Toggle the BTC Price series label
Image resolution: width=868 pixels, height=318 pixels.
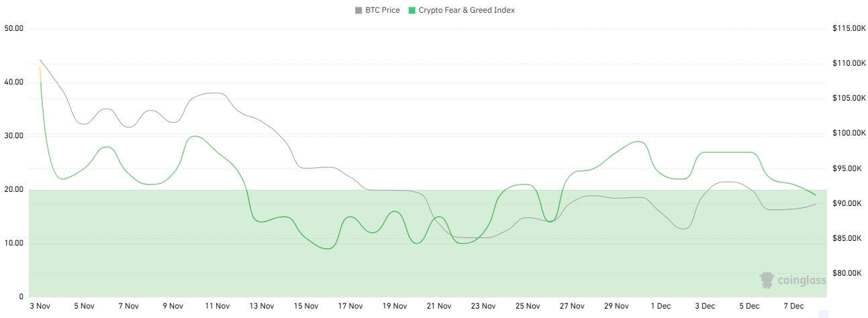pyautogui.click(x=382, y=11)
